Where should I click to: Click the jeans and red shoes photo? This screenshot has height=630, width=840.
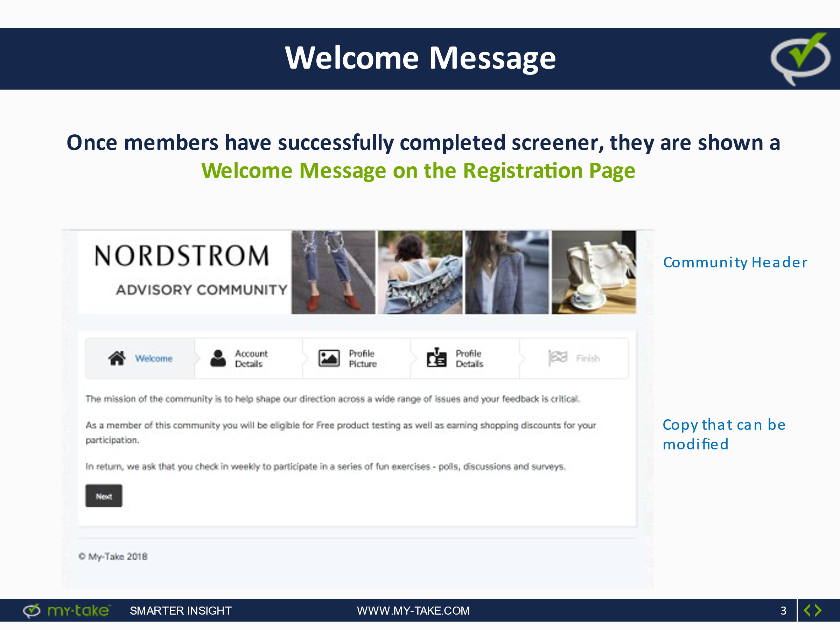[333, 272]
